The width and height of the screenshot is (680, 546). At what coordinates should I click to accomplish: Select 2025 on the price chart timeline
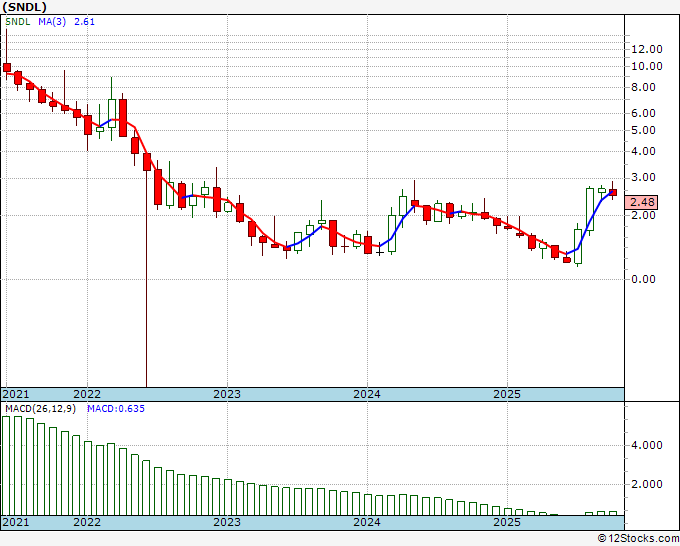(x=507, y=393)
